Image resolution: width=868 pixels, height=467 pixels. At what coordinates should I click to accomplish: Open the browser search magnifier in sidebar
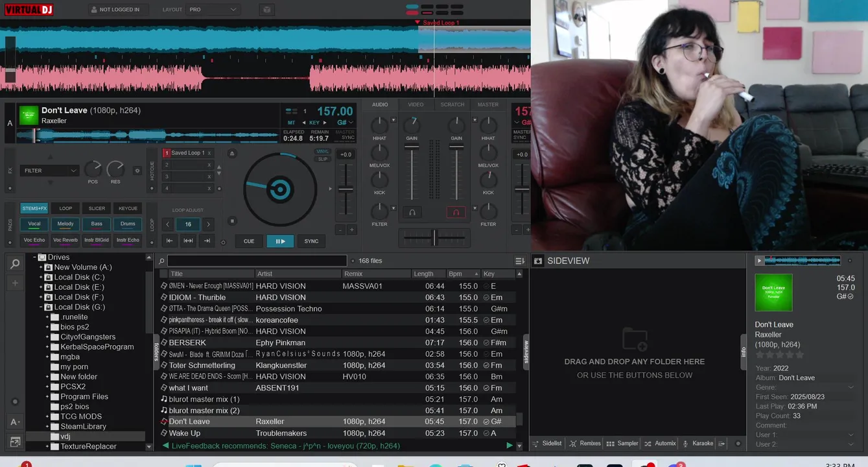pos(15,263)
